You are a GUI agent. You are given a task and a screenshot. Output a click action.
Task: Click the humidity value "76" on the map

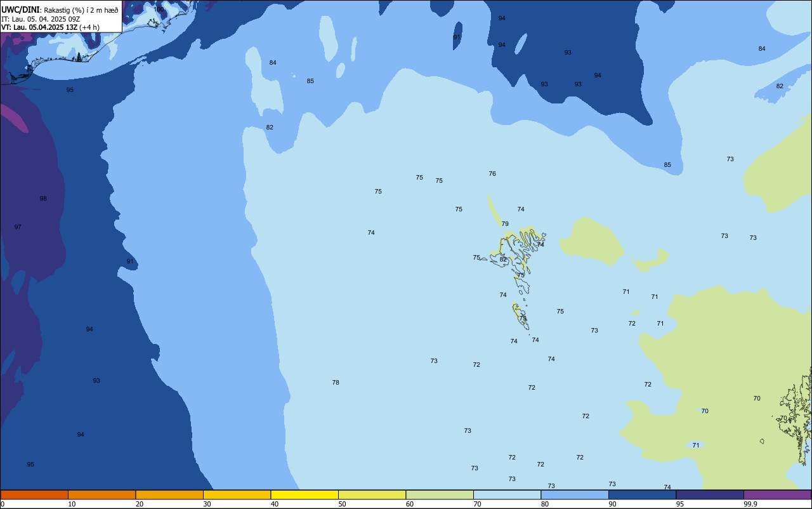tap(492, 174)
